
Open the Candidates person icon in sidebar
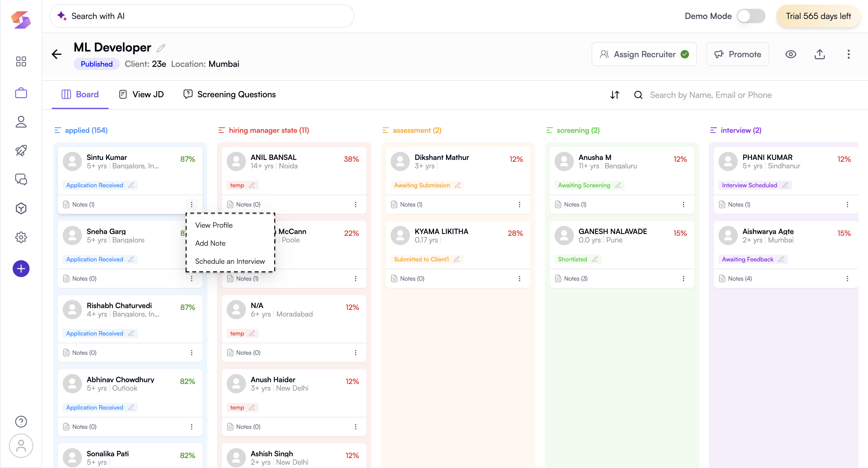pyautogui.click(x=21, y=122)
